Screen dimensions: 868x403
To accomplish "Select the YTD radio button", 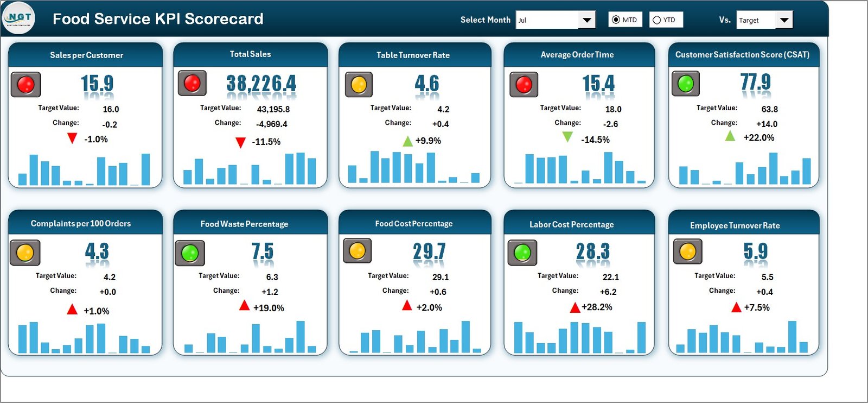I will pos(657,20).
